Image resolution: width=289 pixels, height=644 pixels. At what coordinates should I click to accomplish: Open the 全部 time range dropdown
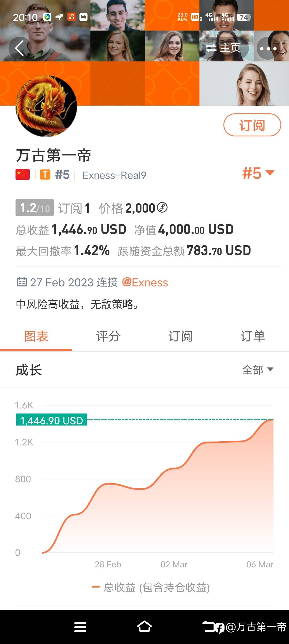click(257, 370)
